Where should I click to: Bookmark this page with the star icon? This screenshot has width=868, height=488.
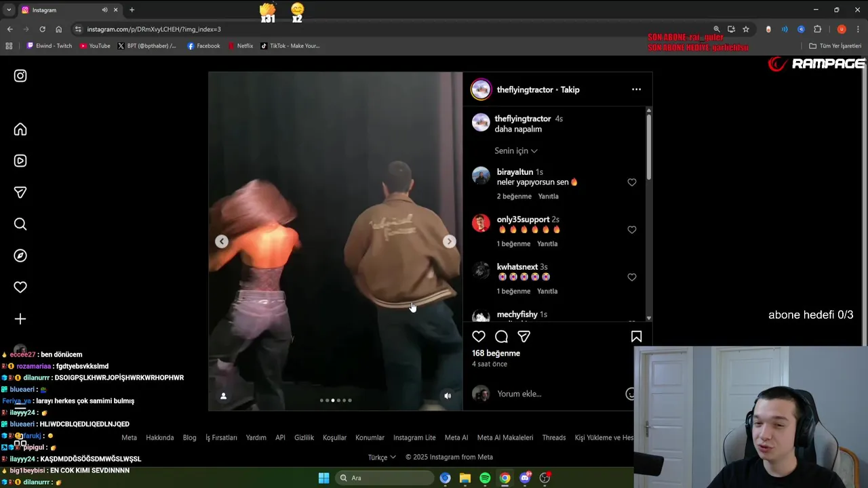[746, 29]
